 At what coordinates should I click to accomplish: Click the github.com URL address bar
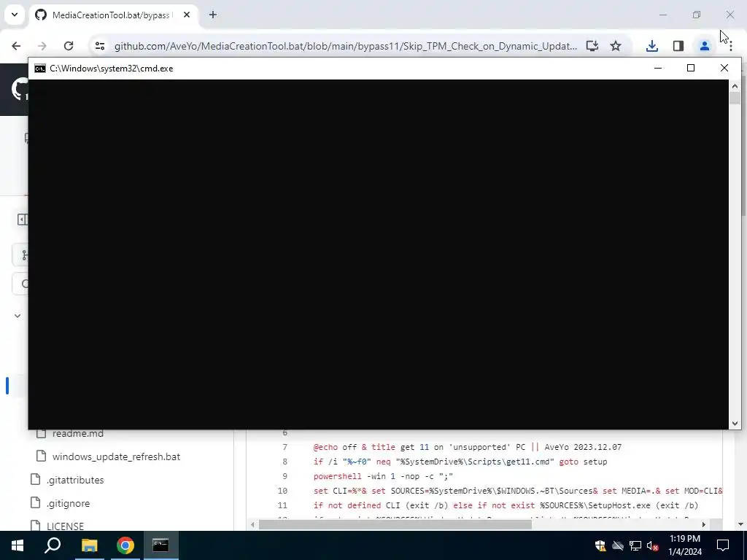click(345, 46)
